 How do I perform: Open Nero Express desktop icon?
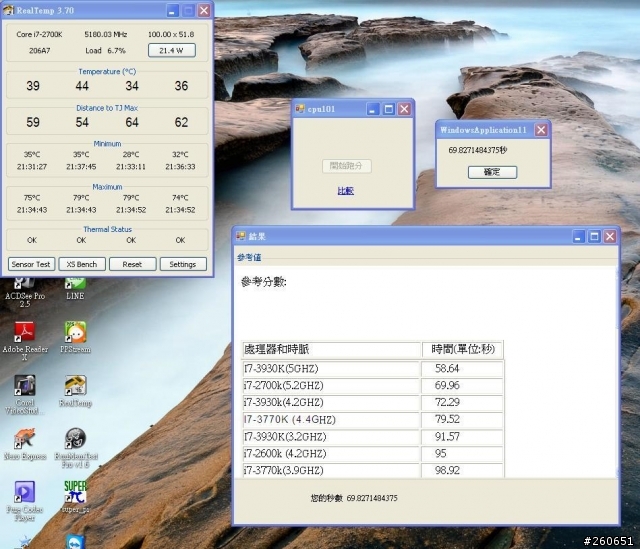(x=24, y=440)
